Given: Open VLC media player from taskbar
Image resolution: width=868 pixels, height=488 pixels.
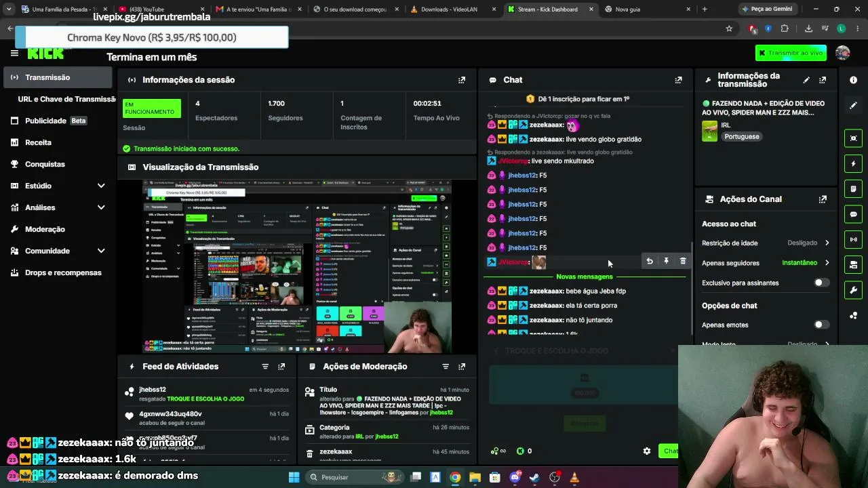Looking at the screenshot, I should pyautogui.click(x=574, y=477).
